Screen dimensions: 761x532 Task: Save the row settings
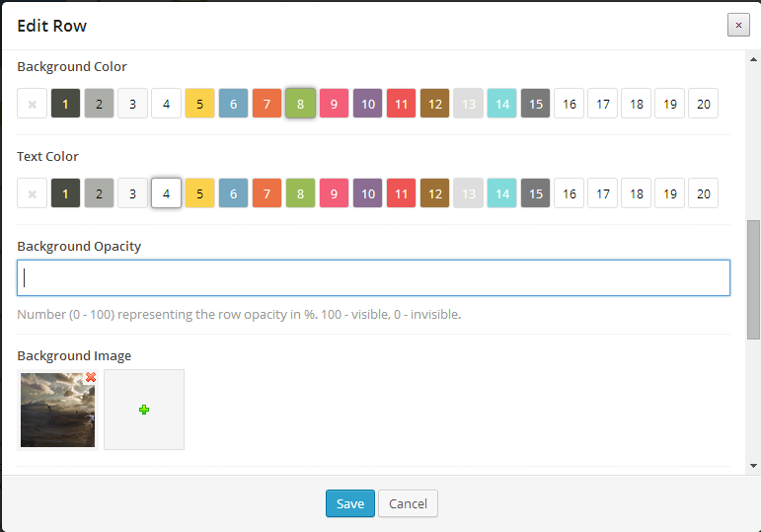(x=350, y=503)
